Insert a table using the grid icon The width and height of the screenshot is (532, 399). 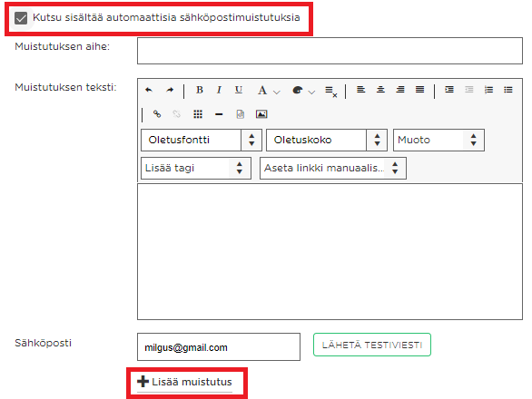[198, 114]
